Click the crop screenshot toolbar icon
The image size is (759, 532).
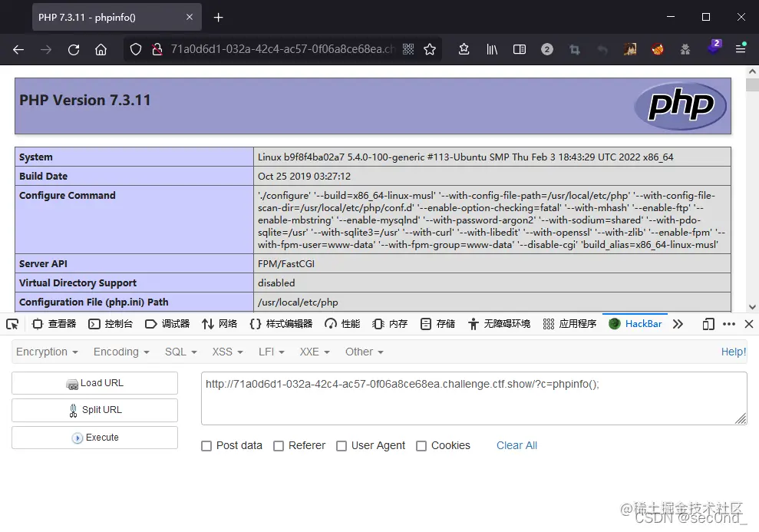point(575,49)
